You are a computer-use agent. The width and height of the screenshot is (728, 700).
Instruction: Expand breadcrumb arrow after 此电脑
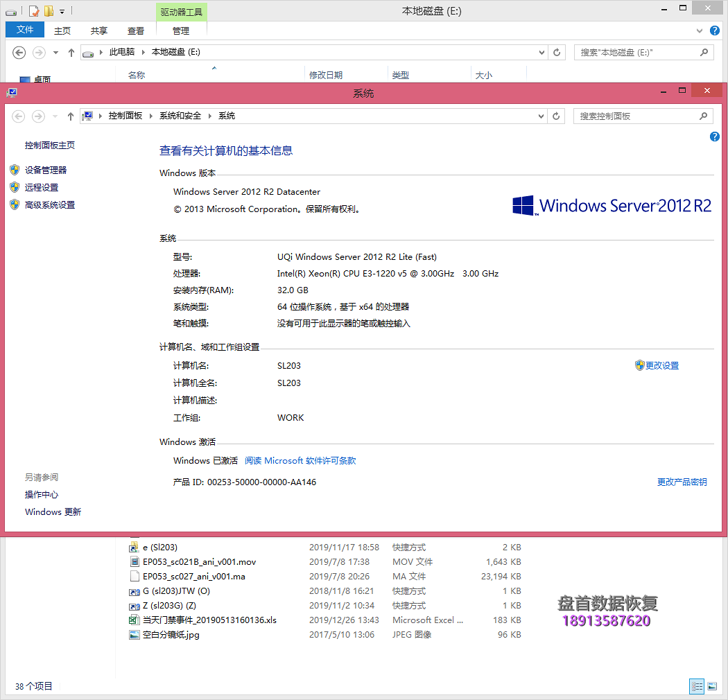tap(144, 53)
